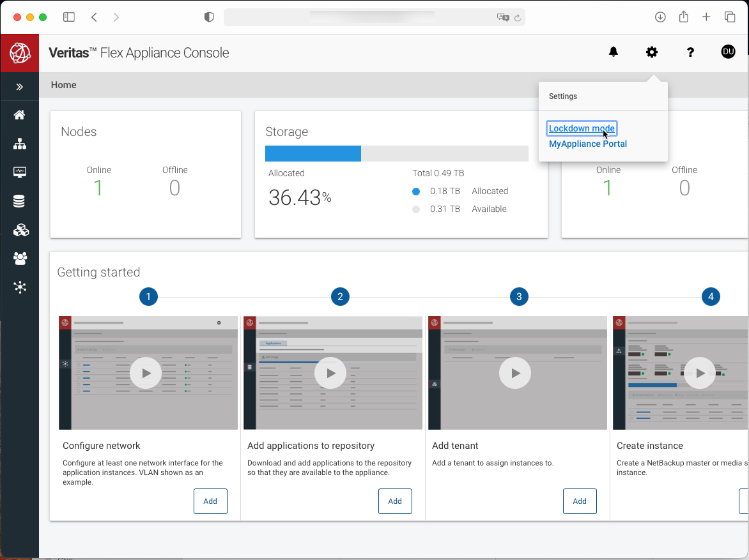Screen dimensions: 749x560
Task: Play the Add tenant video
Action: pyautogui.click(x=515, y=373)
